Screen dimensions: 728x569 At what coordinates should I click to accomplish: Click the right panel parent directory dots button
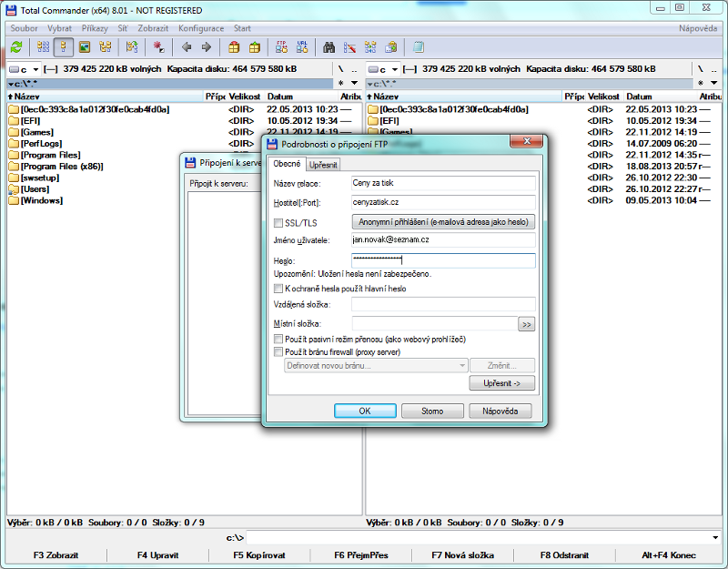coord(714,69)
